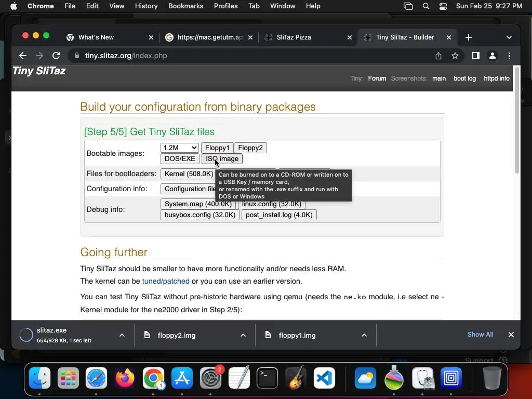The height and width of the screenshot is (399, 532).
Task: Open the Chrome side panel
Action: coord(476,56)
